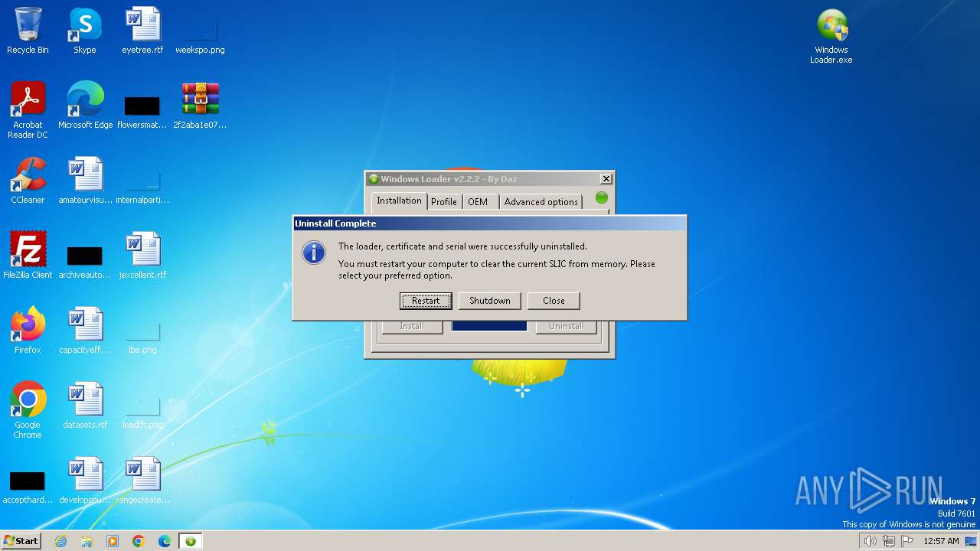Launch CCleaner from the desktop

(x=28, y=181)
